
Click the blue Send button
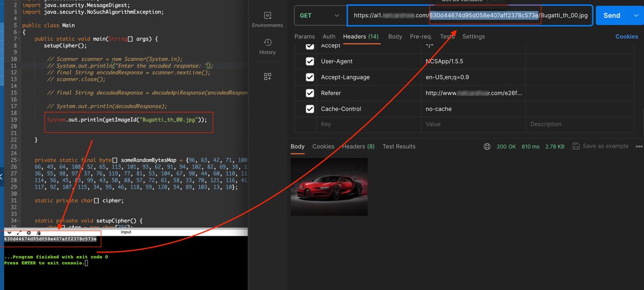(612, 16)
